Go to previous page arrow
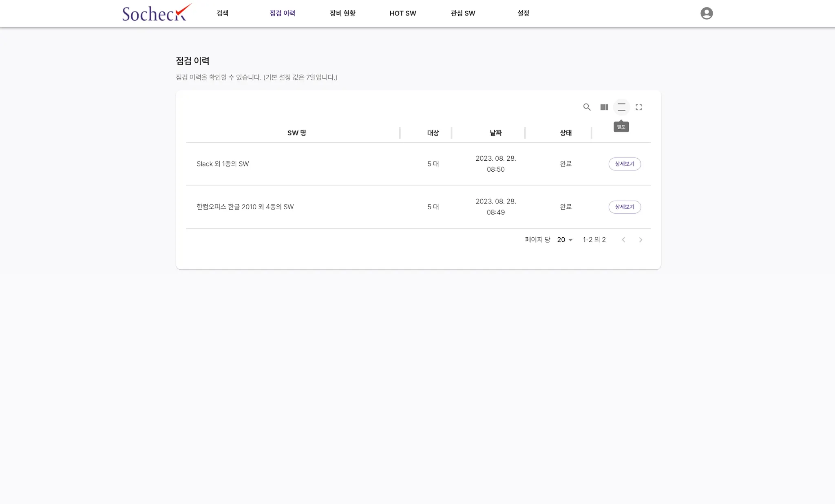The height and width of the screenshot is (504, 835). 623,240
